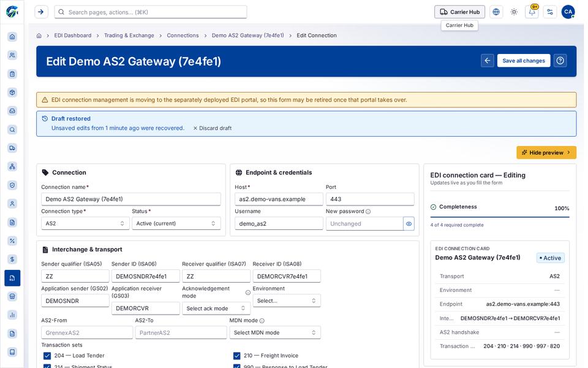This screenshot has width=588, height=368.
Task: Open the shield icon in the left sidebar
Action: click(x=12, y=185)
